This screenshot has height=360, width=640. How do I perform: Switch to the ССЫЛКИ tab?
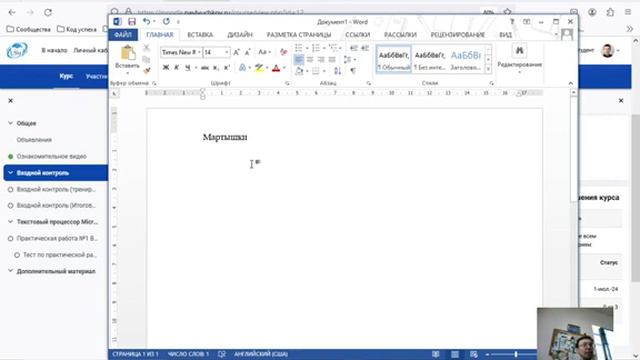click(358, 35)
